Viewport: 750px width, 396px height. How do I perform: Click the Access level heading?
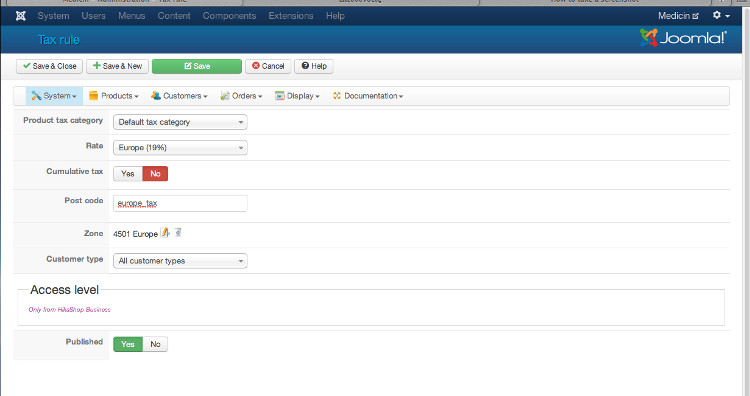click(x=65, y=290)
